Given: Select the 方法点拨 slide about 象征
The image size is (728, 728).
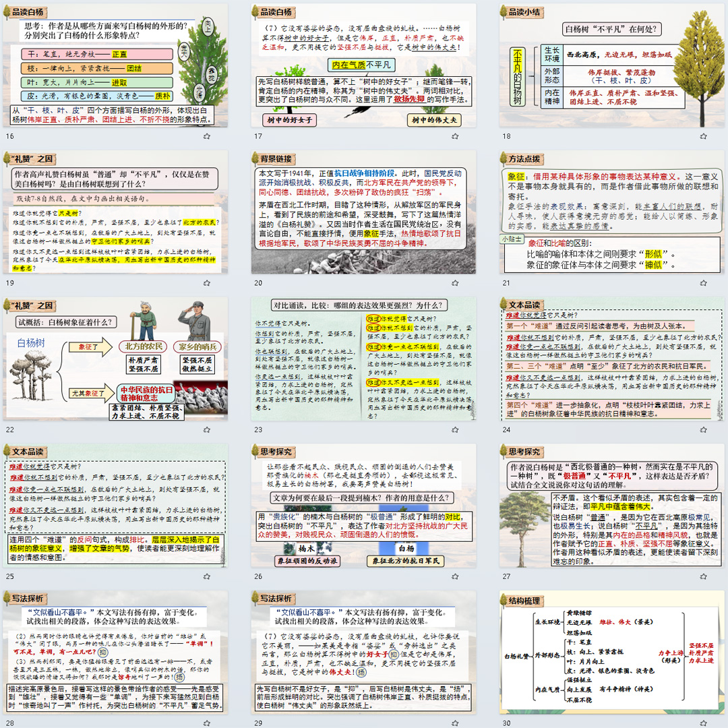Looking at the screenshot, I should [x=612, y=212].
